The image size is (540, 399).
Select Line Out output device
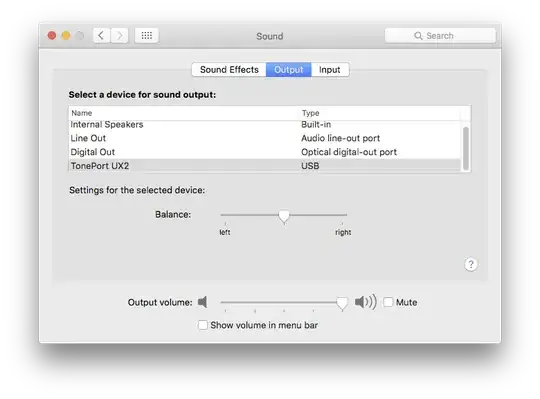click(x=264, y=138)
